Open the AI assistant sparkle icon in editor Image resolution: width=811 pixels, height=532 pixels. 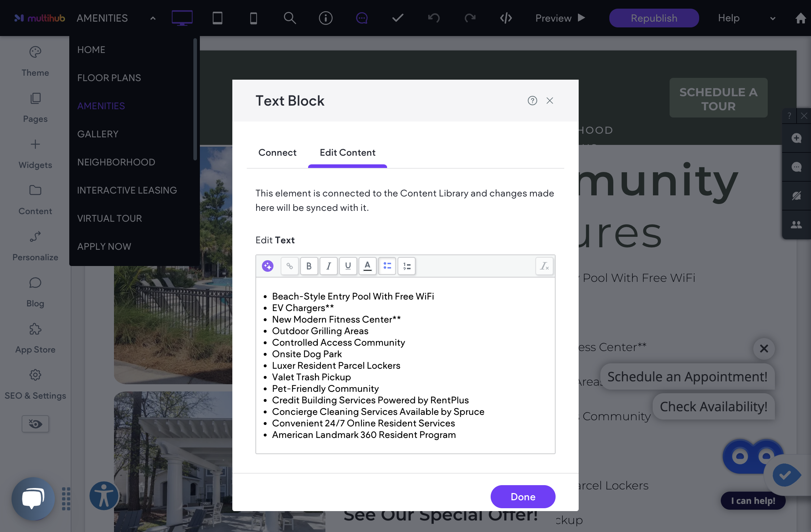(x=268, y=266)
